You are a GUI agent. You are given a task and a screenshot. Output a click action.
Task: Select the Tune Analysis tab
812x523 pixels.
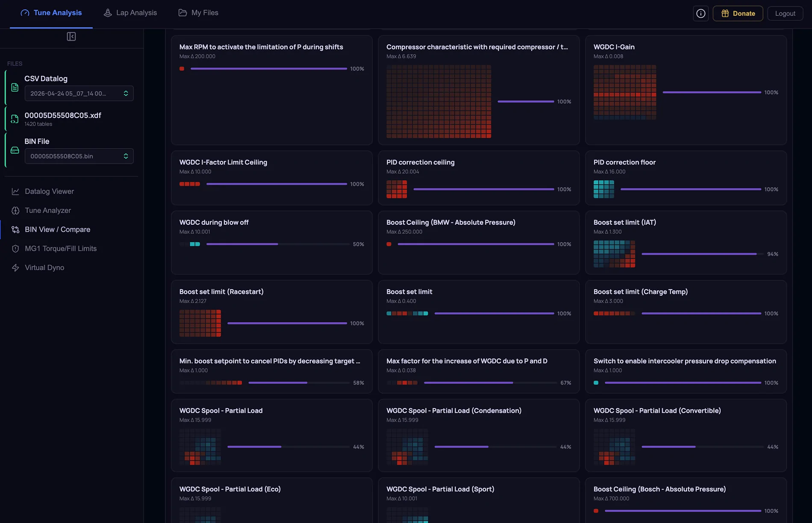[51, 13]
